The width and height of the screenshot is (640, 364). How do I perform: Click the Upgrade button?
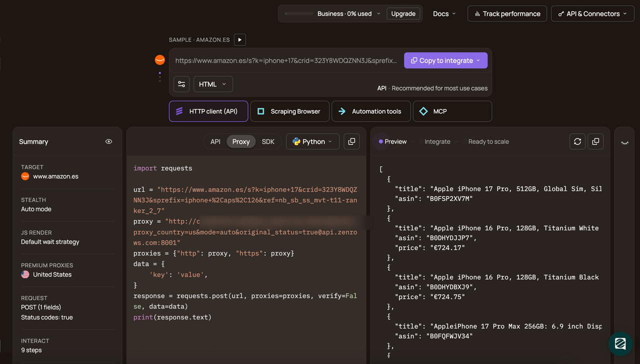click(403, 14)
